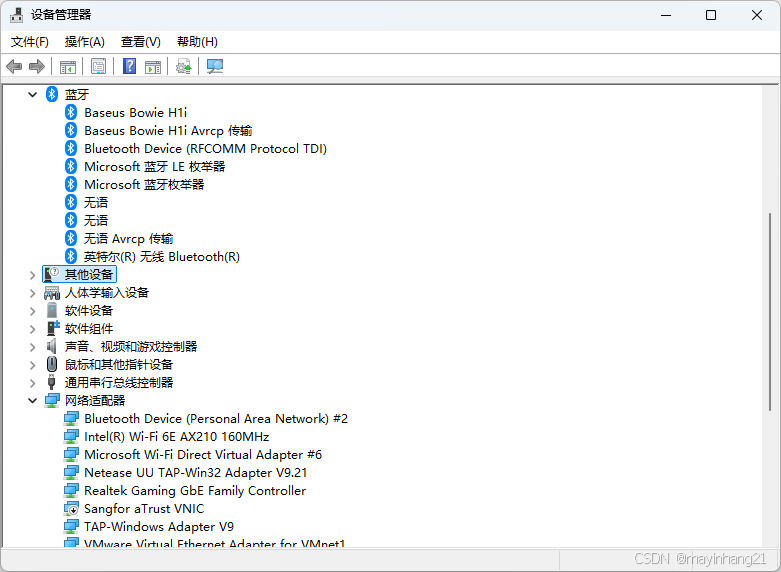Viewport: 781px width, 572px height.
Task: Maximize the 设备管理器 window
Action: pyautogui.click(x=711, y=15)
